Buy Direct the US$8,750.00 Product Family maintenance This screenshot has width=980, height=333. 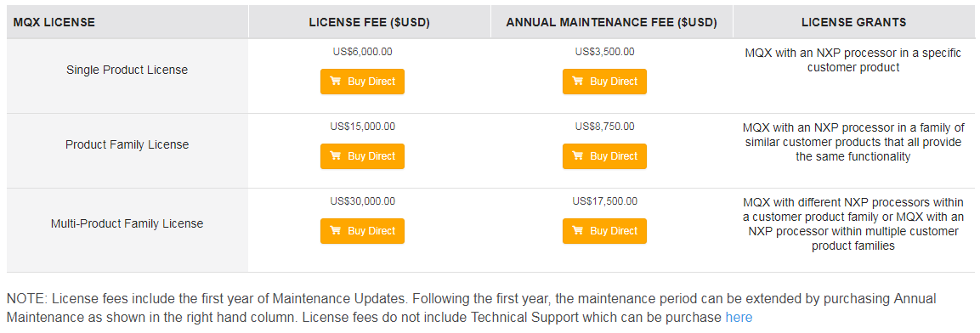(604, 156)
